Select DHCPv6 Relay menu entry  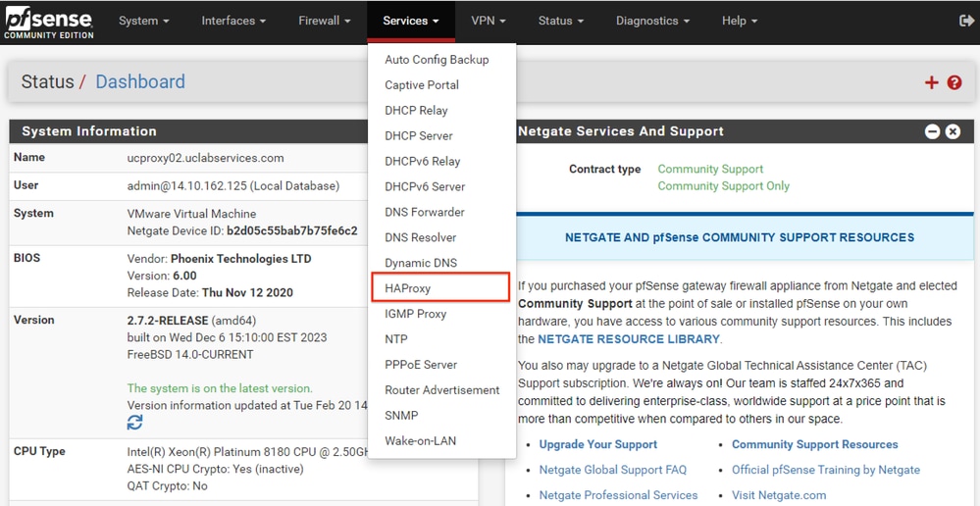click(441, 161)
